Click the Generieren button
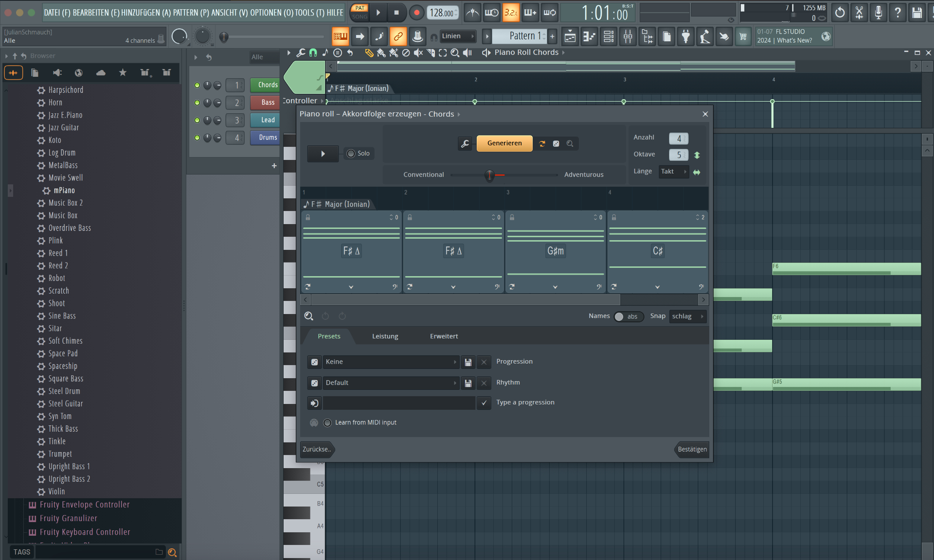This screenshot has height=560, width=934. click(x=504, y=143)
